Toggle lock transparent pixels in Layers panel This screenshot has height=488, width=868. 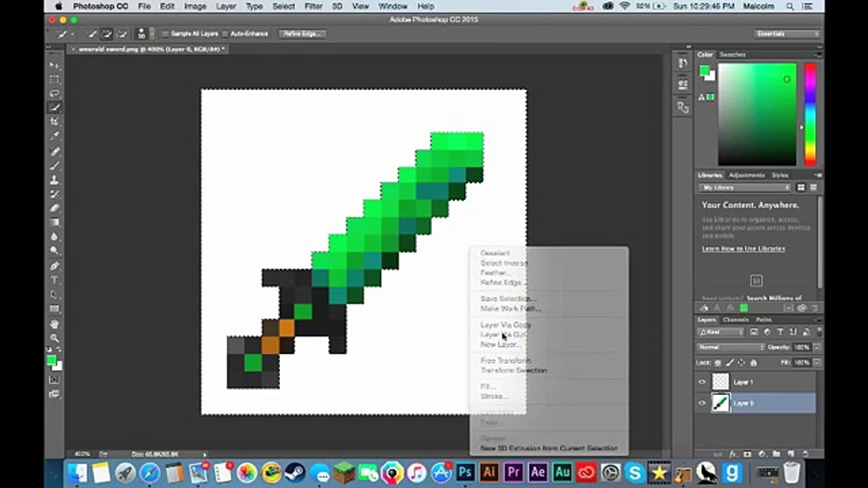click(718, 363)
